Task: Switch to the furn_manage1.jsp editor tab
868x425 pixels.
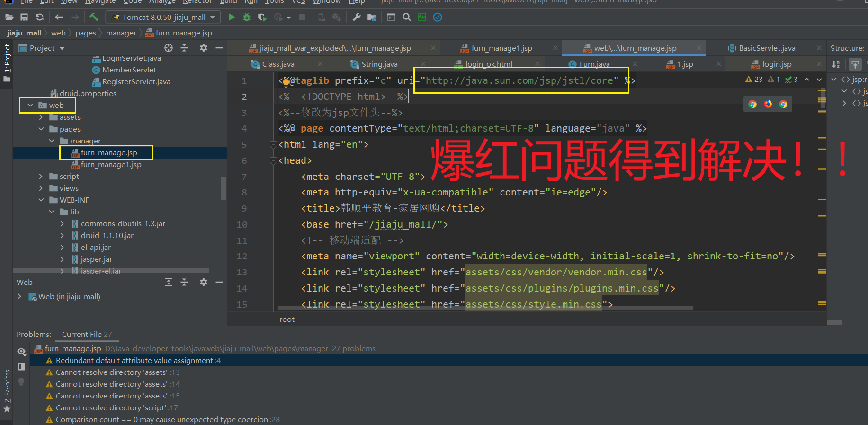Action: point(501,48)
